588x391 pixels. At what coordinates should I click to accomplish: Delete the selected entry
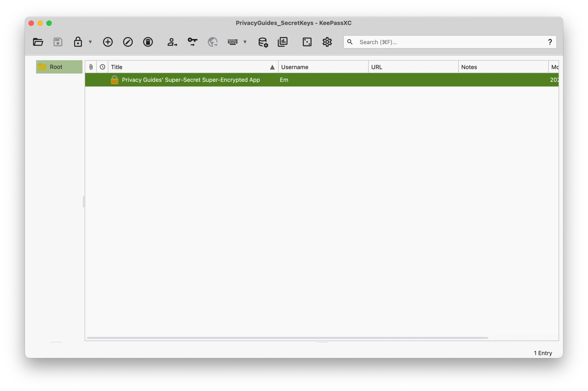tap(148, 42)
